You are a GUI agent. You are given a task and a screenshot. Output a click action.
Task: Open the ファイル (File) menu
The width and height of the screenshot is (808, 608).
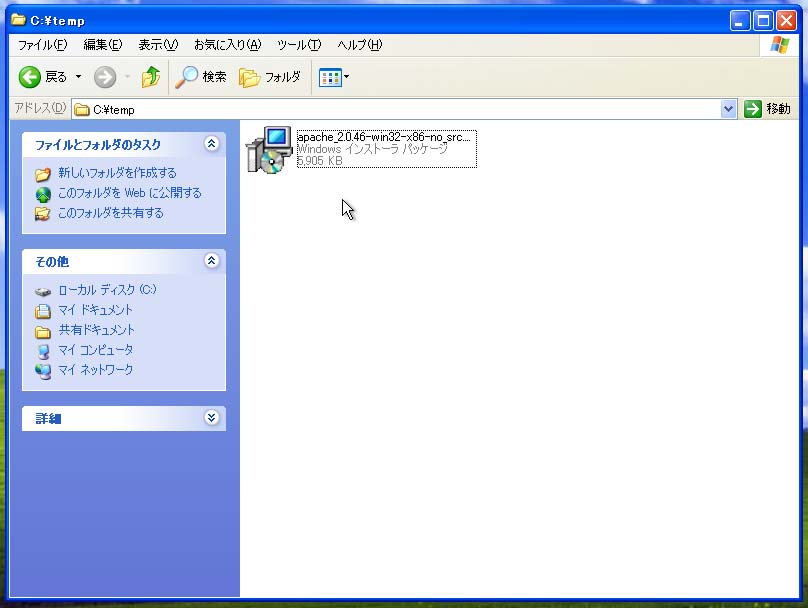tap(42, 45)
